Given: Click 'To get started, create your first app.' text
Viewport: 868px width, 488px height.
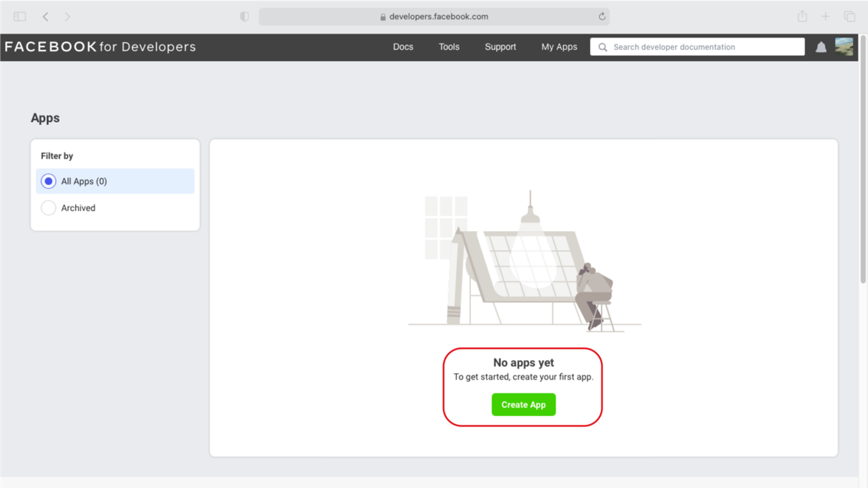Looking at the screenshot, I should pyautogui.click(x=523, y=377).
